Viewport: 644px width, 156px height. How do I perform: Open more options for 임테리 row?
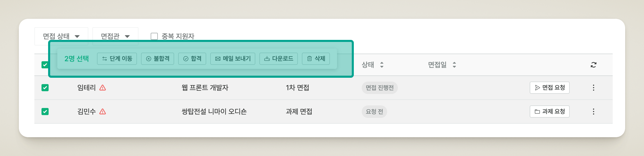[x=593, y=88]
